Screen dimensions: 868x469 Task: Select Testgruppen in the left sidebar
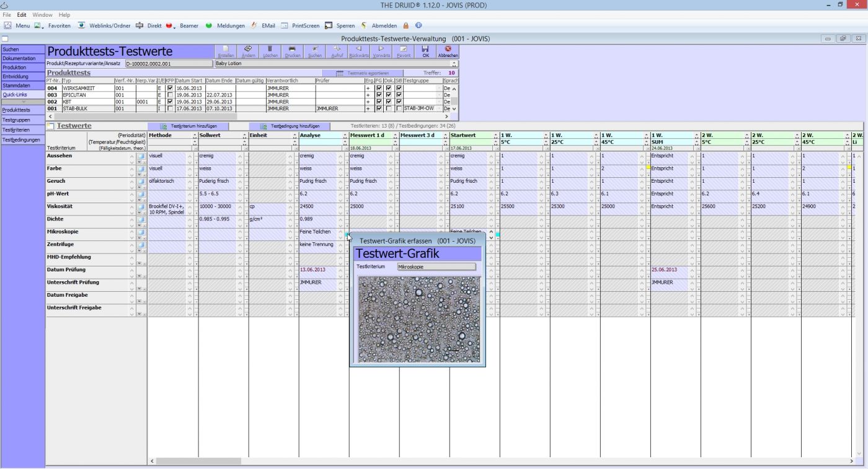click(x=17, y=120)
